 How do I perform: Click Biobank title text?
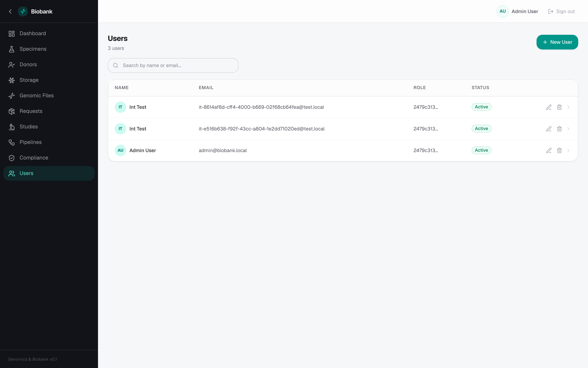(42, 11)
